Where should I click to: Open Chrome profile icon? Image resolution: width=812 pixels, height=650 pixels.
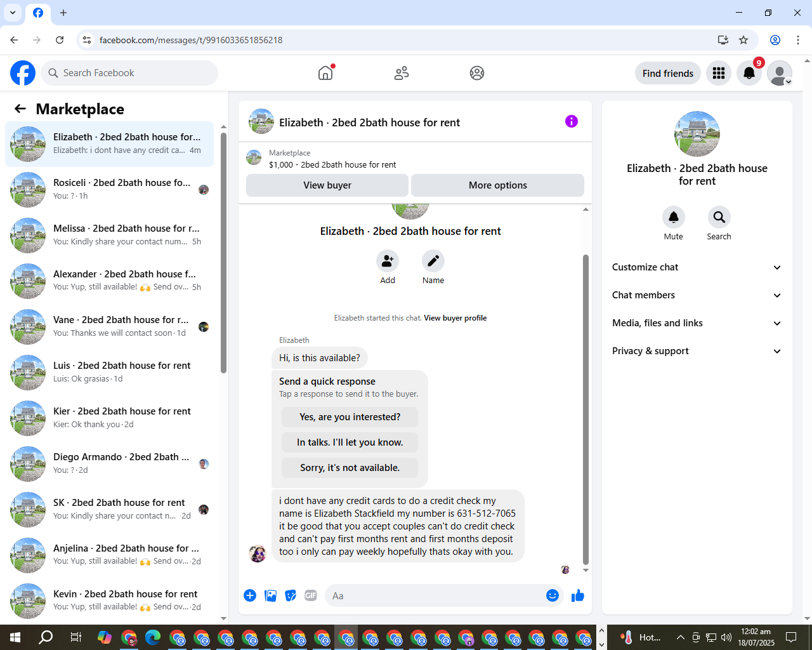(x=775, y=40)
